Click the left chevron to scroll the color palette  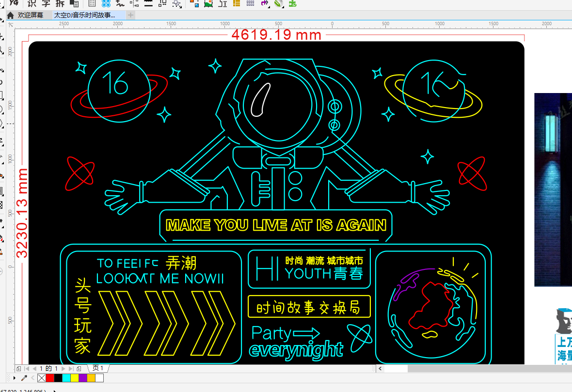[x=32, y=378]
